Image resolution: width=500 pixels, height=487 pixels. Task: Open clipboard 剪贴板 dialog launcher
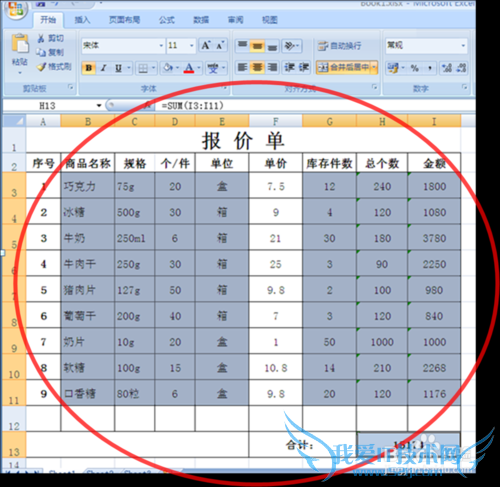point(70,87)
